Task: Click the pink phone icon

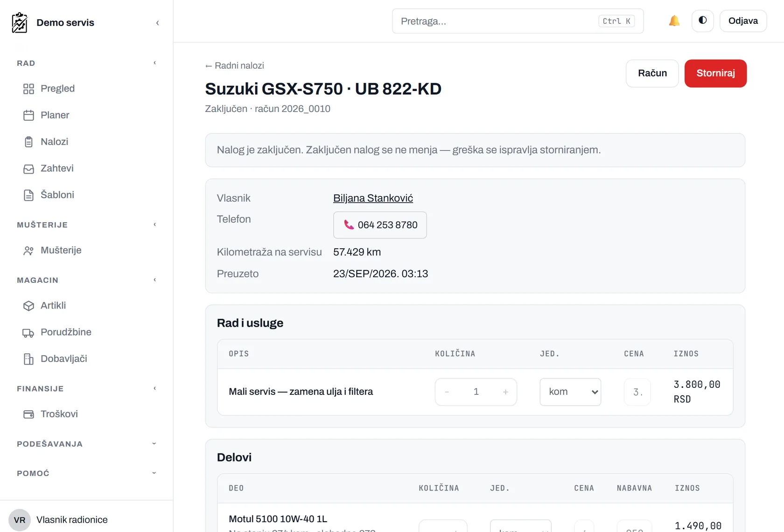Action: [x=349, y=224]
